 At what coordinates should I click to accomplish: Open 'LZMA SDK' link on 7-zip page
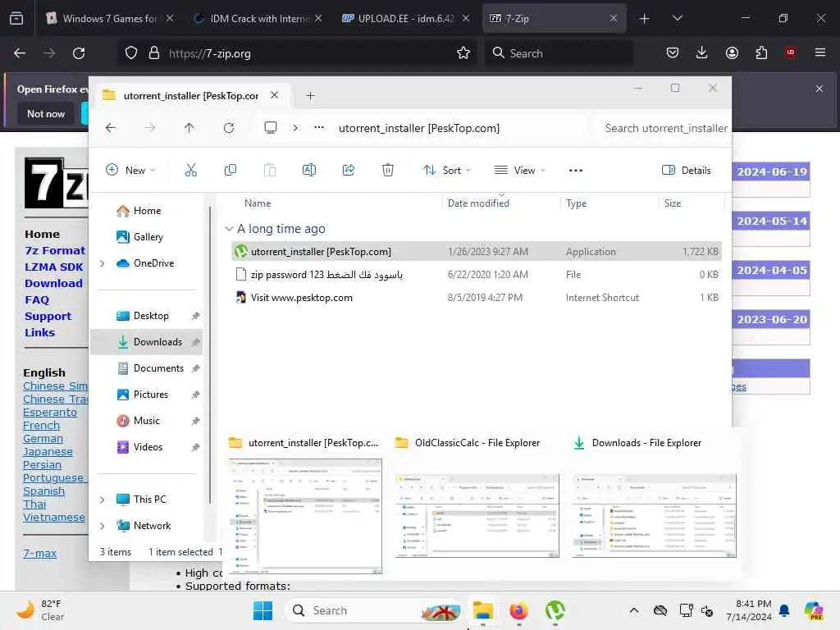[x=53, y=267]
